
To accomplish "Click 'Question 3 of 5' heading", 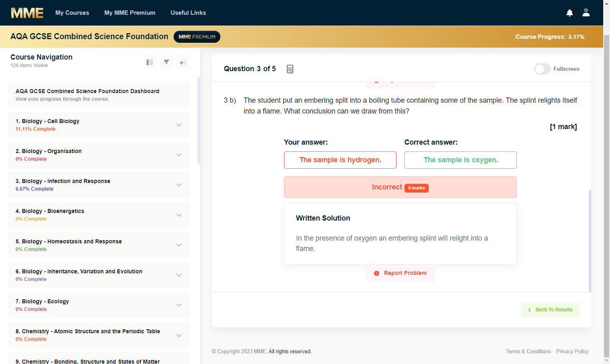I will point(250,69).
